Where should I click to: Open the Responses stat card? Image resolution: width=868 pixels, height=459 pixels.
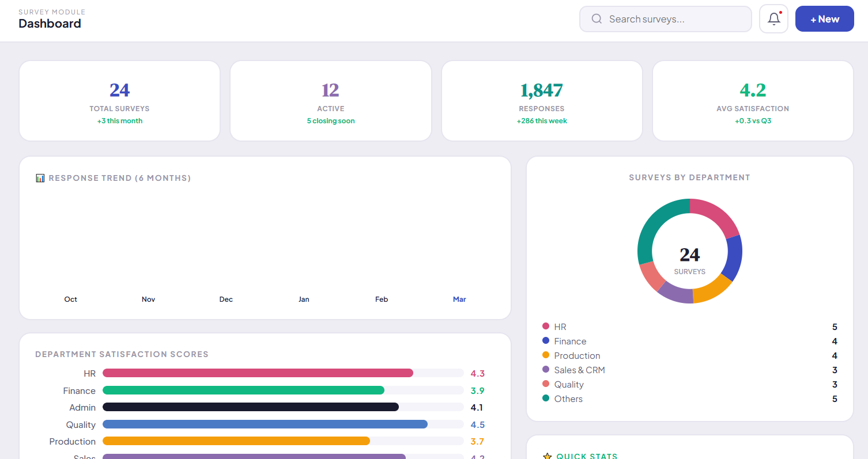coord(542,101)
